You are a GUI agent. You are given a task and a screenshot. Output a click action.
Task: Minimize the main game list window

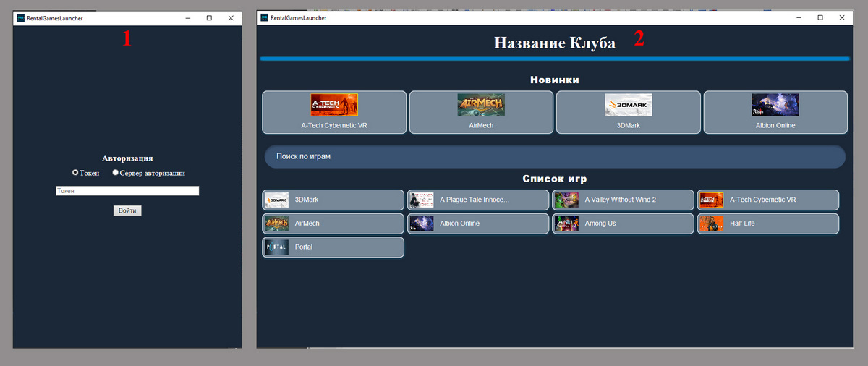(799, 18)
